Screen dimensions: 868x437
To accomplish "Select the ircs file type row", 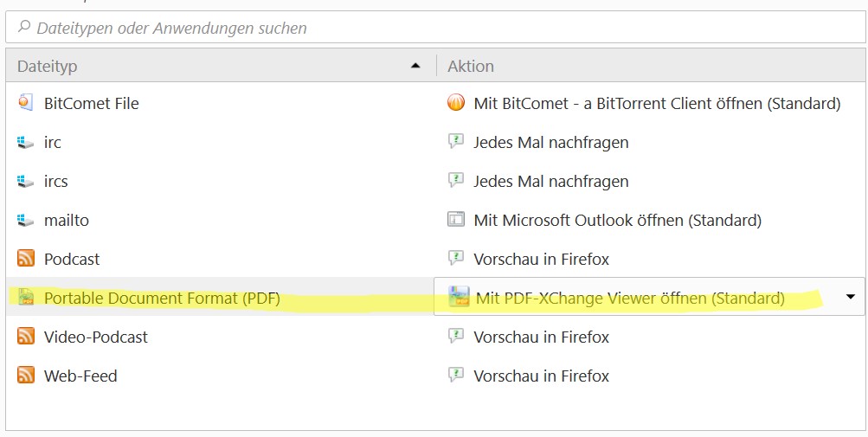I will [56, 181].
